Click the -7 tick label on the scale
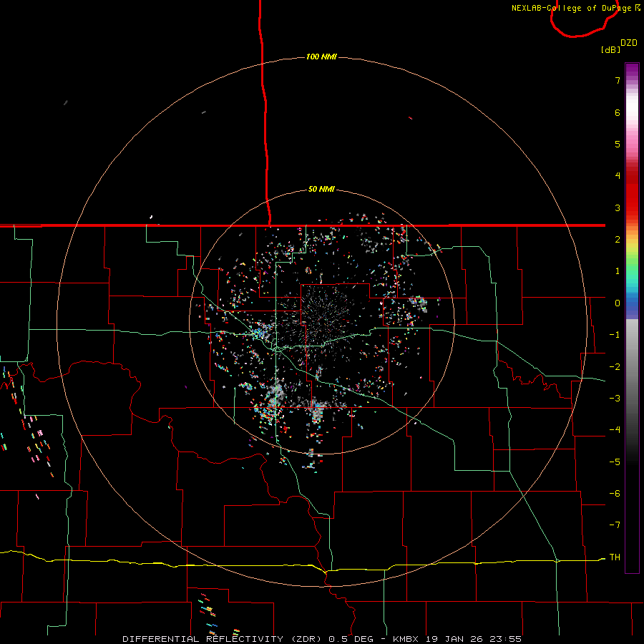 click(615, 525)
